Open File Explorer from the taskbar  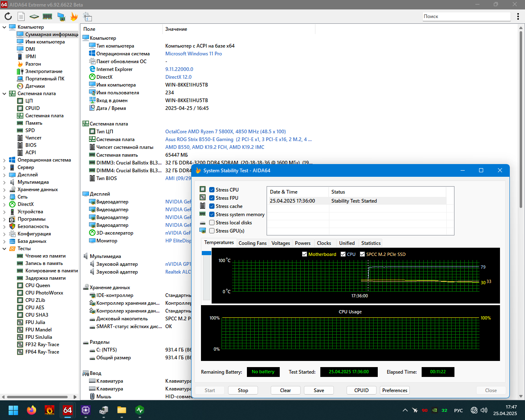(x=121, y=410)
